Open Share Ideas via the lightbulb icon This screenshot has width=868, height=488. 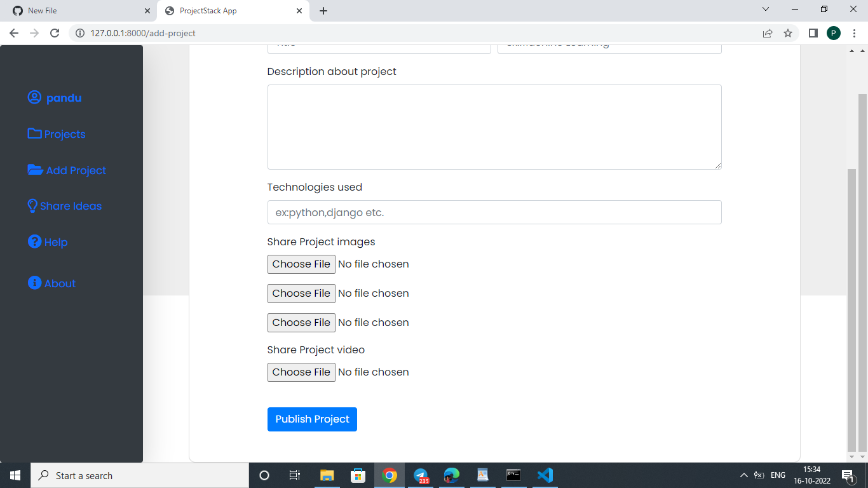pos(32,205)
